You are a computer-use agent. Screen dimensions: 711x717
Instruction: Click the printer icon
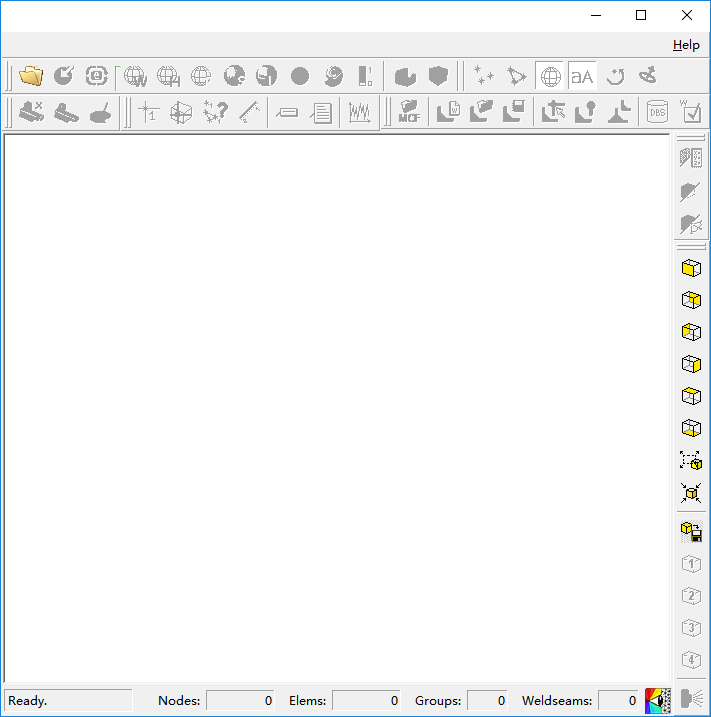coord(66,112)
